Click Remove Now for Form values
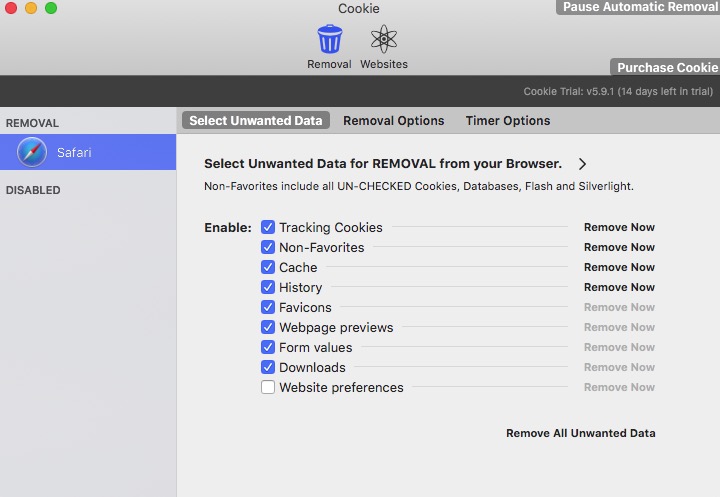This screenshot has height=497, width=720. pyautogui.click(x=619, y=347)
